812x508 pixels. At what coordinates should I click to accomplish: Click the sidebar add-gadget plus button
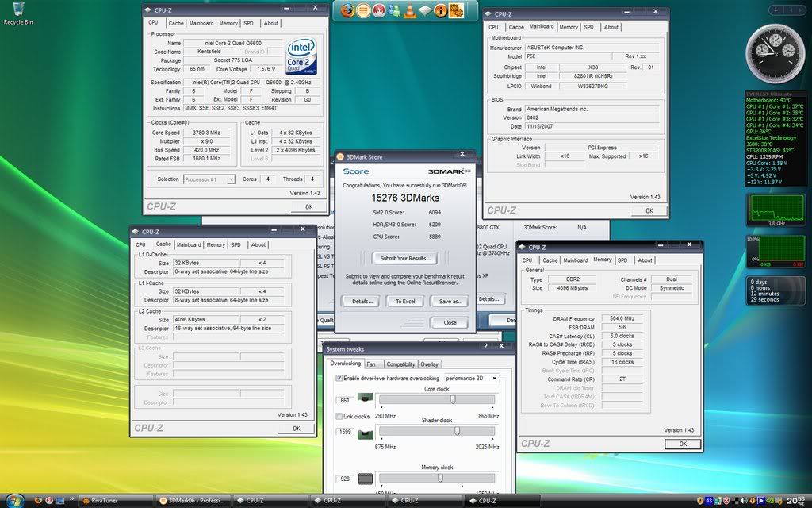coord(776,10)
